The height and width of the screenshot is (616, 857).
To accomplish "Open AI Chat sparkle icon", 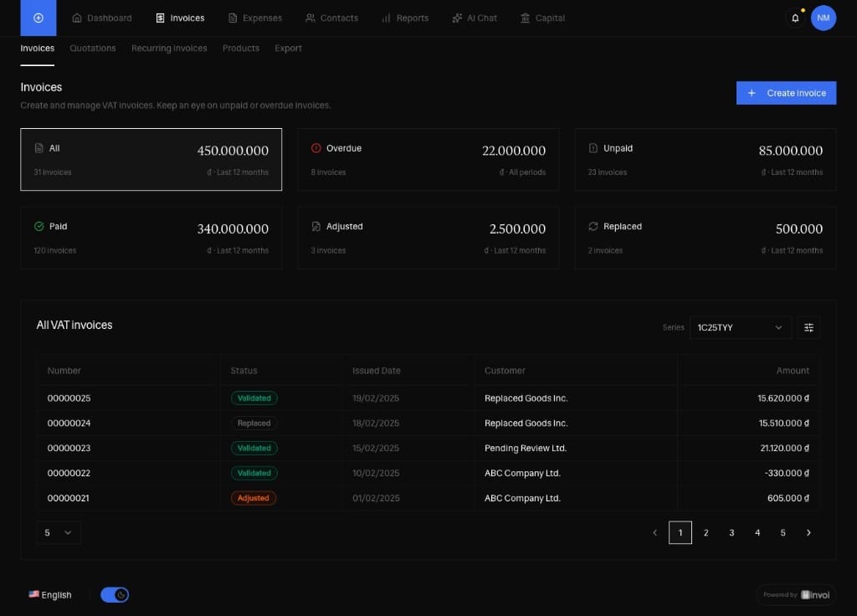I will (x=457, y=18).
